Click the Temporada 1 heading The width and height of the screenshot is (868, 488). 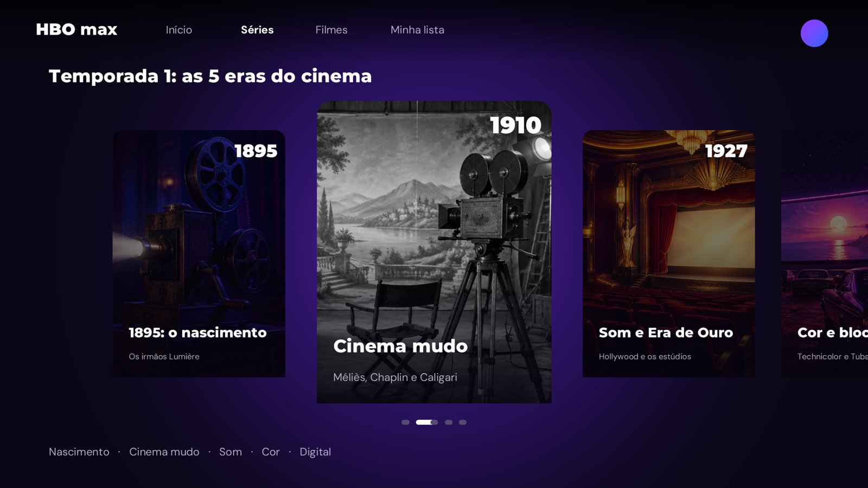click(210, 76)
